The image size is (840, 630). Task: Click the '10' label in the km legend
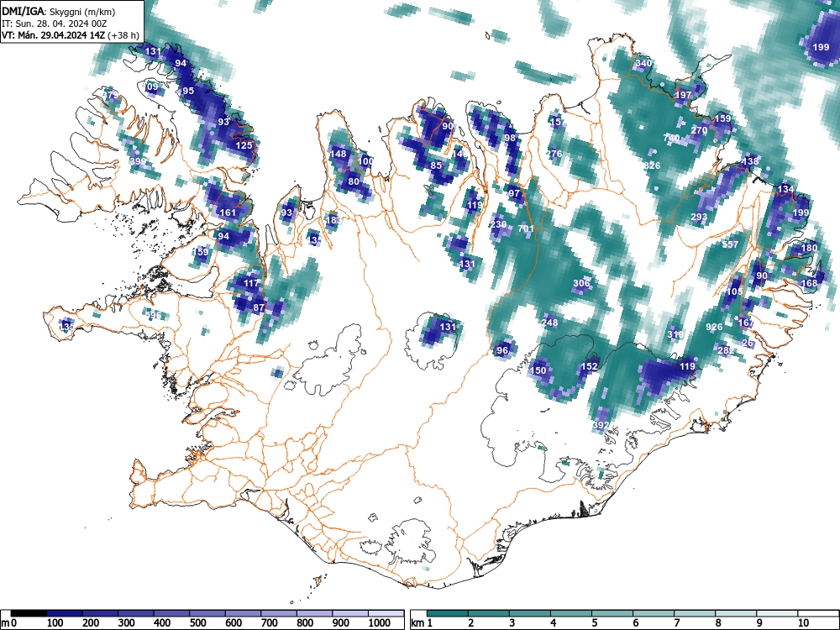803,623
